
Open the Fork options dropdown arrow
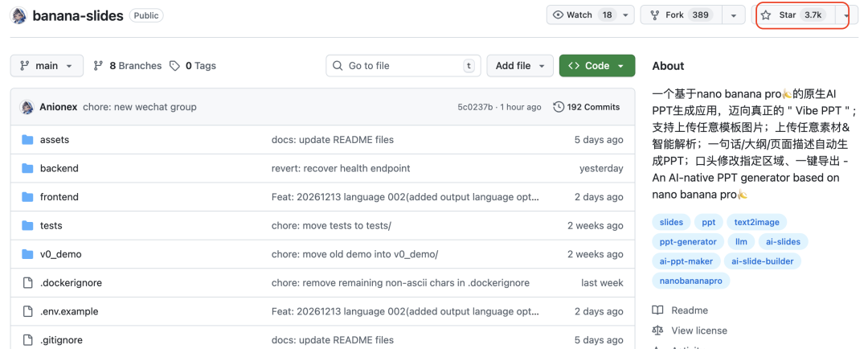(x=734, y=15)
